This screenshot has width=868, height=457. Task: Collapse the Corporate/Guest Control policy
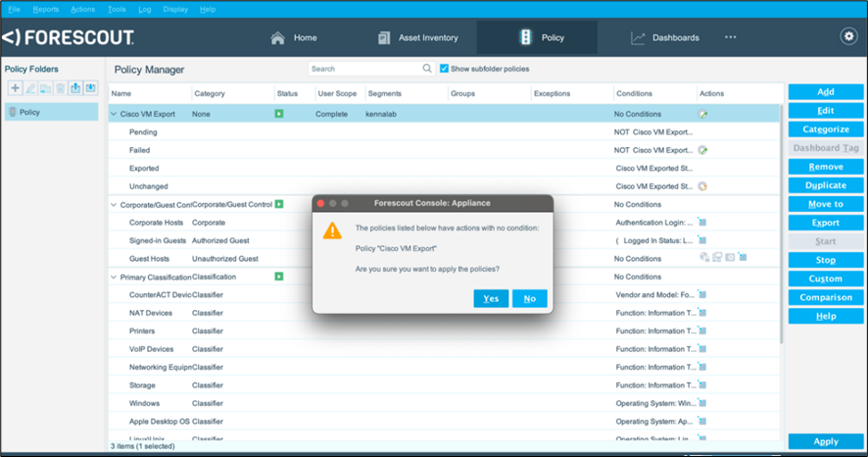pyautogui.click(x=114, y=205)
